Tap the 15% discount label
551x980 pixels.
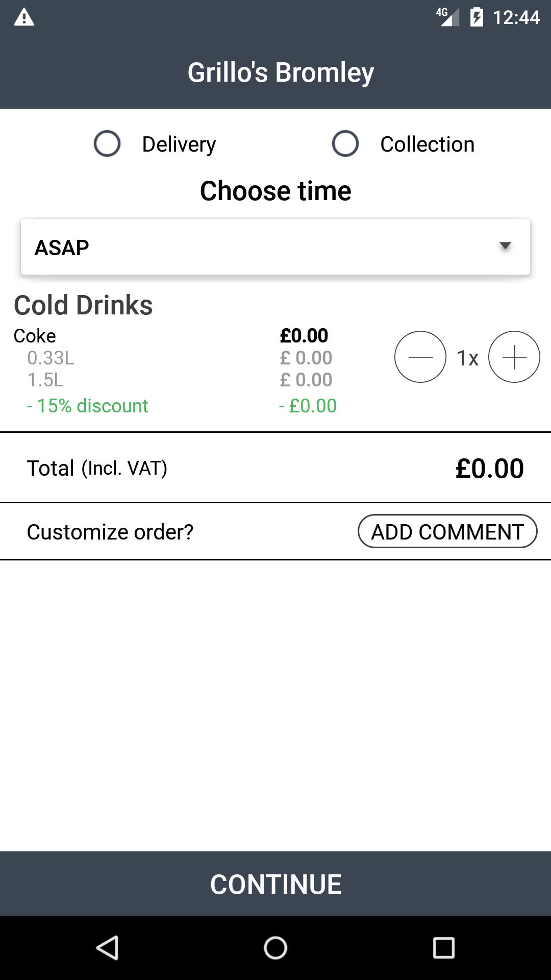[87, 406]
